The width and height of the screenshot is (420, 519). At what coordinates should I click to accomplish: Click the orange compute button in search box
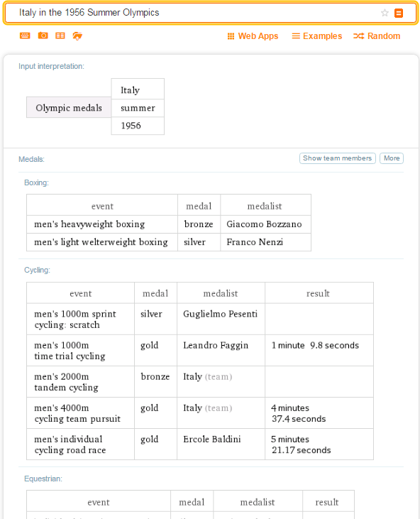[399, 13]
